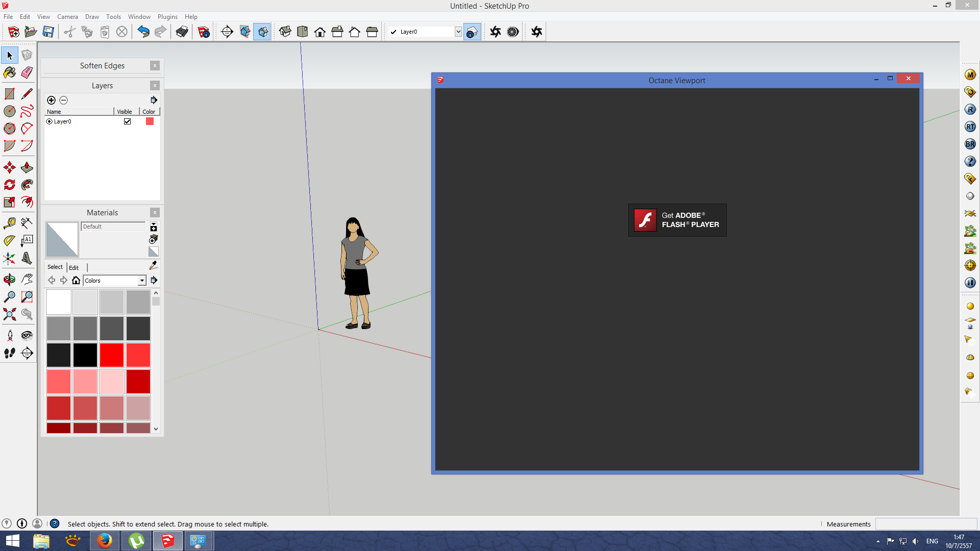
Task: Collapse the Soften Edges panel title
Action: coord(102,66)
